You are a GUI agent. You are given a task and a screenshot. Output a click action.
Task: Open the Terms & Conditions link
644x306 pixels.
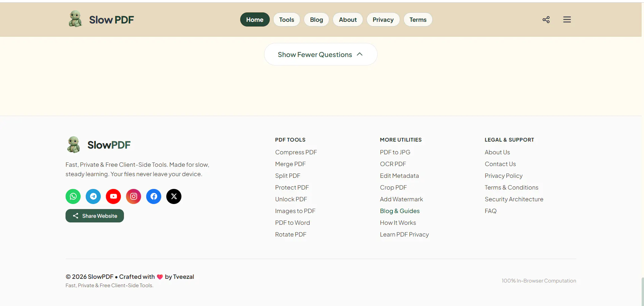[x=512, y=188]
